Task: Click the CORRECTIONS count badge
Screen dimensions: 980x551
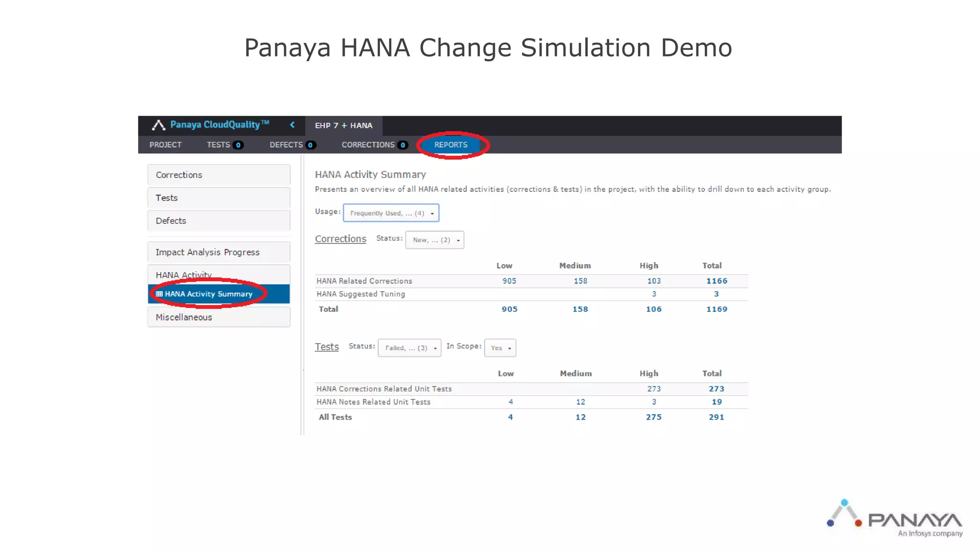Action: pos(403,145)
